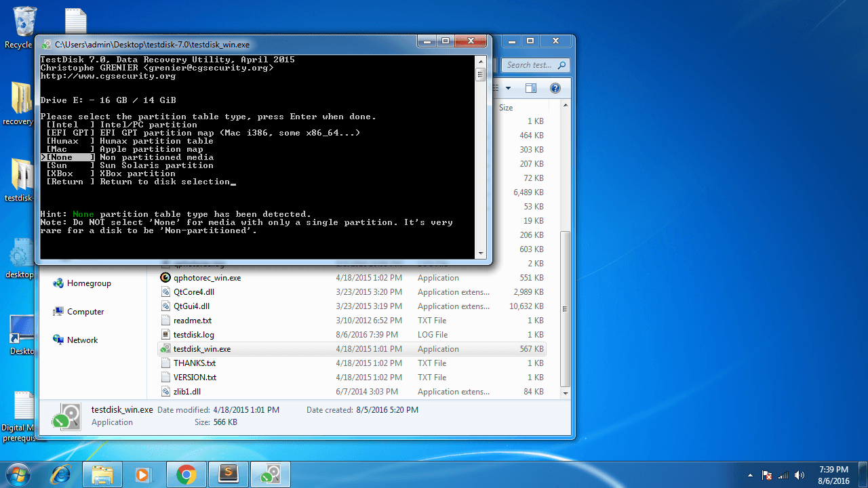The height and width of the screenshot is (488, 868).
Task: Open Sublime Text taskbar icon
Action: pyautogui.click(x=229, y=474)
